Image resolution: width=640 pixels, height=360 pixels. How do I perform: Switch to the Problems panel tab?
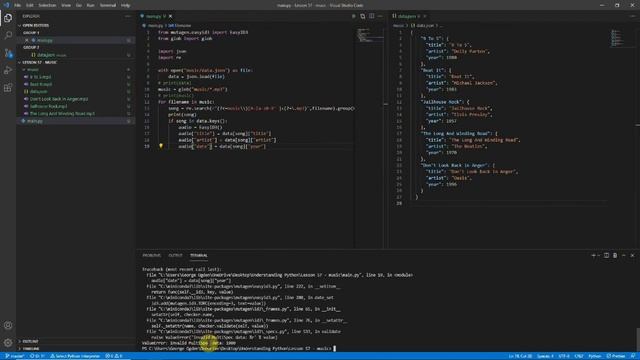[x=151, y=256]
